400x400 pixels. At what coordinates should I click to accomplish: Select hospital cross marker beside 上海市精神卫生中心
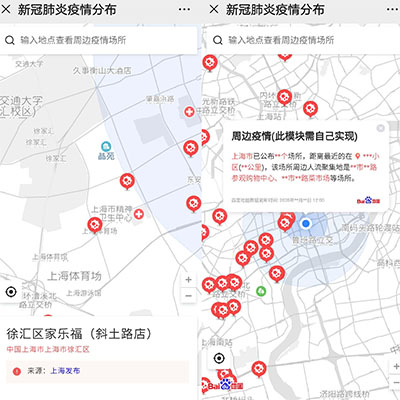(x=139, y=214)
